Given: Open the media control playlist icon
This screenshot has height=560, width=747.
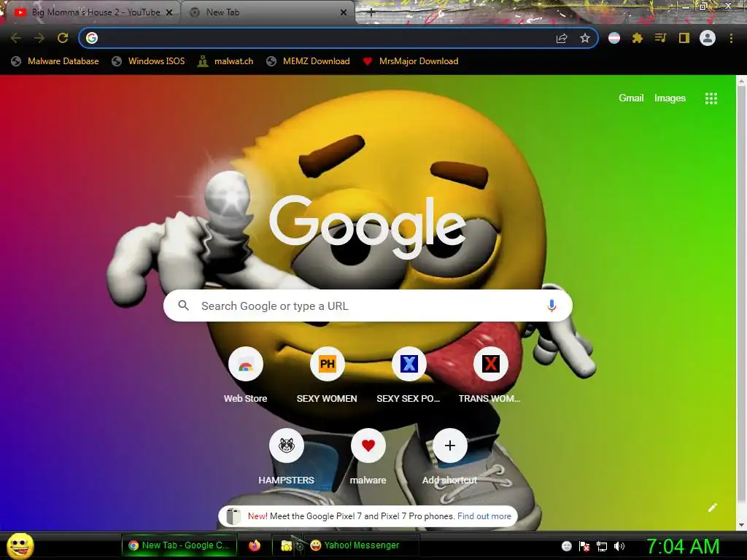Looking at the screenshot, I should pyautogui.click(x=660, y=38).
